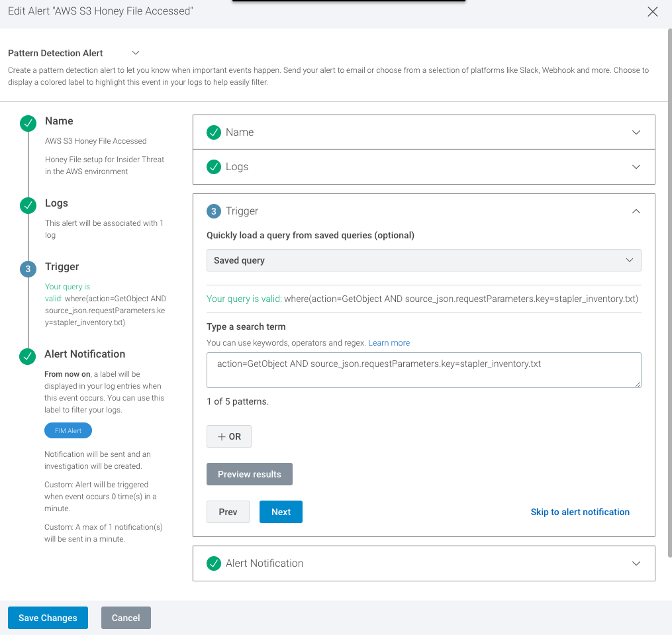Click the step 3 Trigger circle in sidebar
This screenshot has width=672, height=635.
coord(28,269)
